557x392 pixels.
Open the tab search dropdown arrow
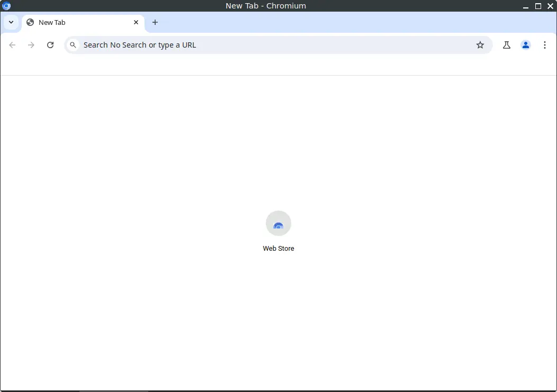click(x=11, y=22)
